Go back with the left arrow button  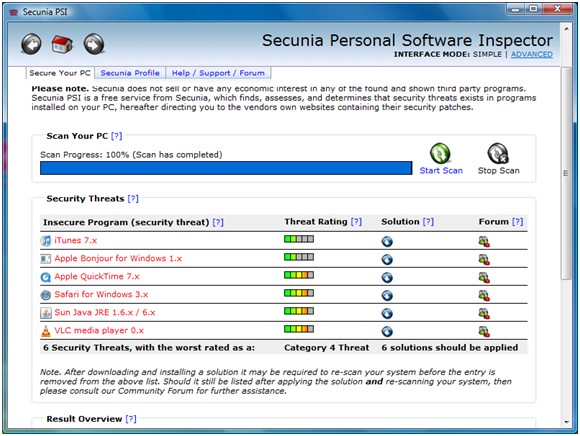[31, 44]
